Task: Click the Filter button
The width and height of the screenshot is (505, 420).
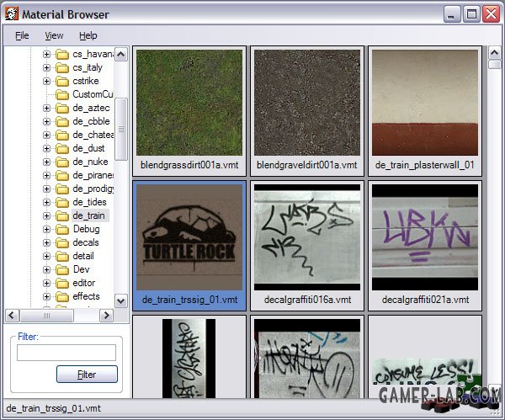Action: [x=87, y=374]
